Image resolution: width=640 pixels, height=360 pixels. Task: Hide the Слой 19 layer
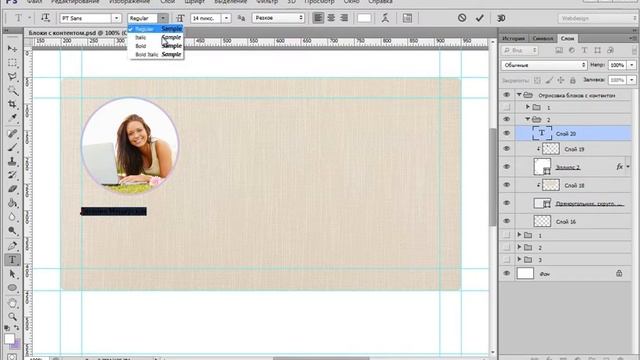tap(507, 149)
